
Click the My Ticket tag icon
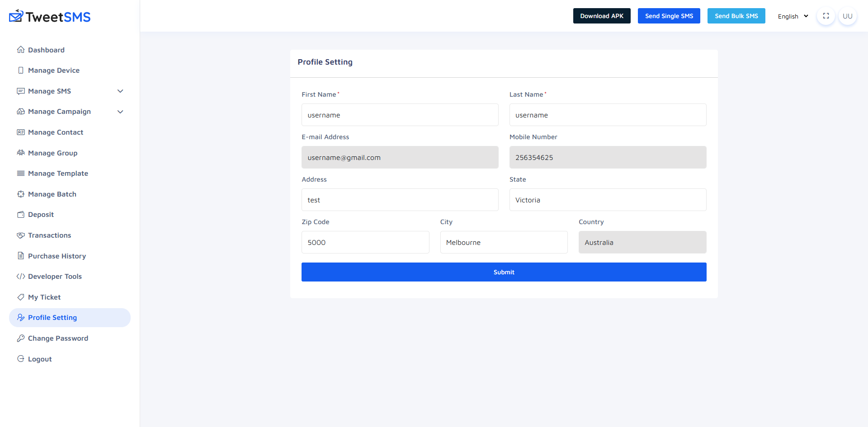[21, 297]
